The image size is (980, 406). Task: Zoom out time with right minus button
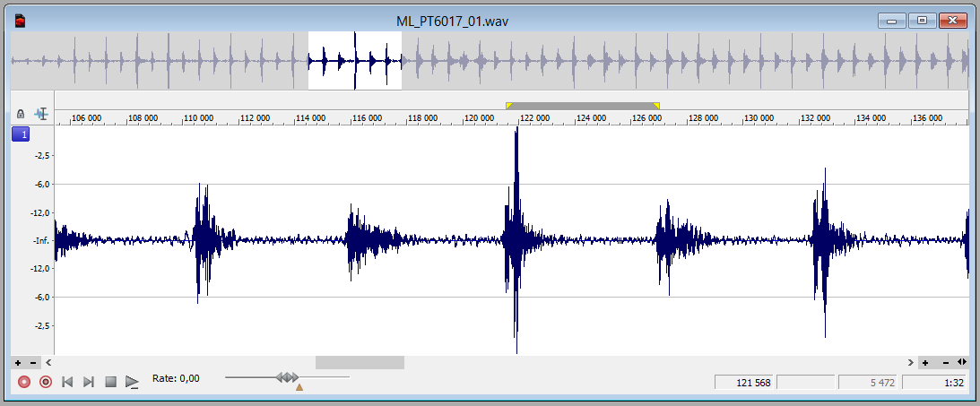(946, 362)
